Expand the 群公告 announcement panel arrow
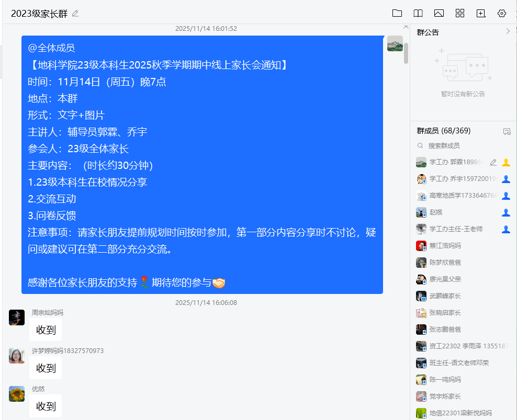This screenshot has height=420, width=517. pos(508,32)
